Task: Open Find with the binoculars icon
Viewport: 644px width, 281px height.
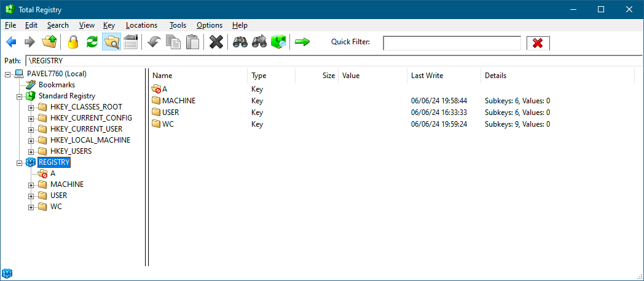Action: pos(240,41)
